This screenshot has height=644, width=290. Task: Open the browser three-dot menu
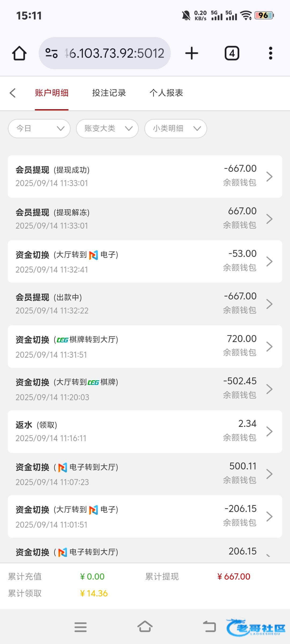[270, 53]
